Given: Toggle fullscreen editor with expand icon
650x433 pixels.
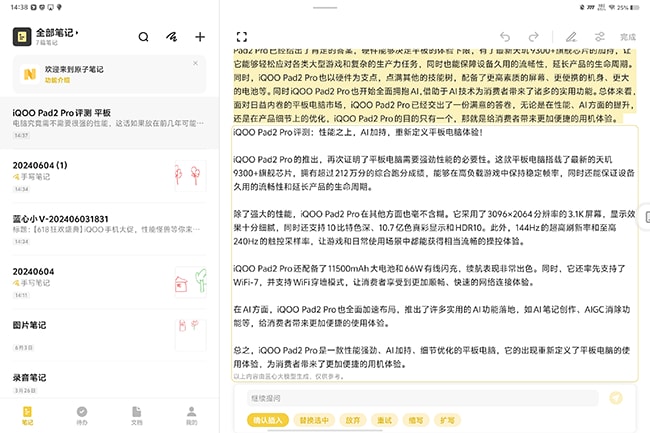Looking at the screenshot, I should [242, 37].
